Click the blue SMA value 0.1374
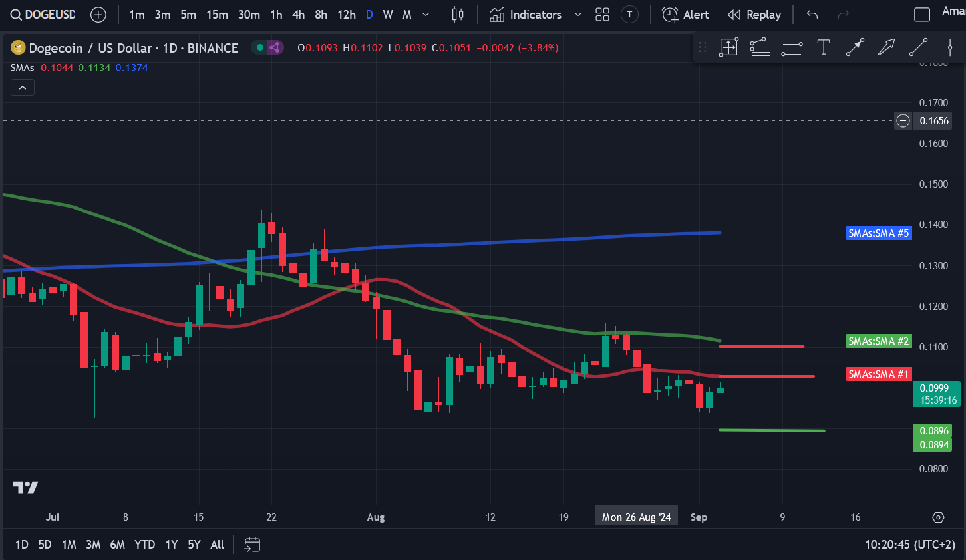Viewport: 966px width, 560px height. click(x=132, y=68)
